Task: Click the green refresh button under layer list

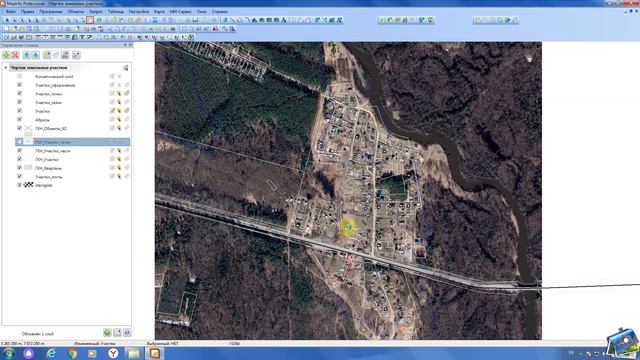Action: (x=107, y=333)
